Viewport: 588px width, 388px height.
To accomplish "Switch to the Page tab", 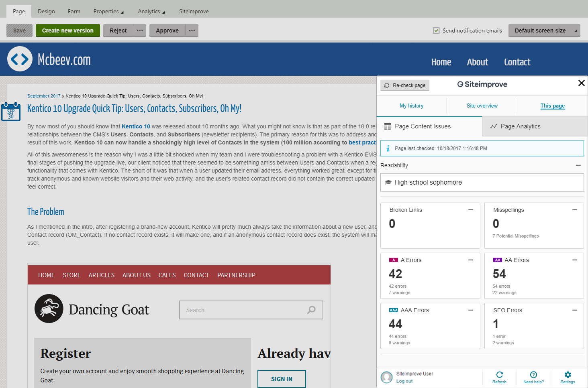I will pos(19,11).
